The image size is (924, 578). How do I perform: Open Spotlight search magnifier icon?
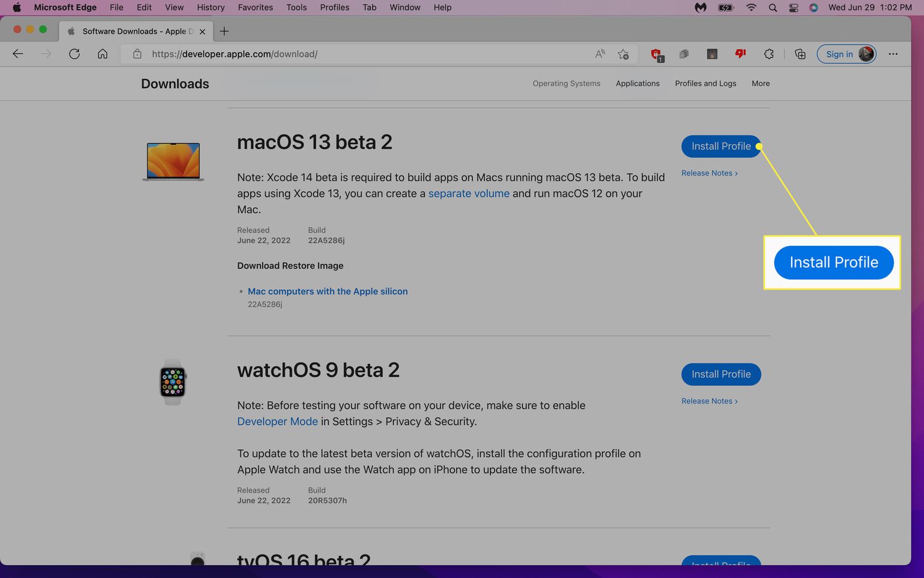pos(772,7)
